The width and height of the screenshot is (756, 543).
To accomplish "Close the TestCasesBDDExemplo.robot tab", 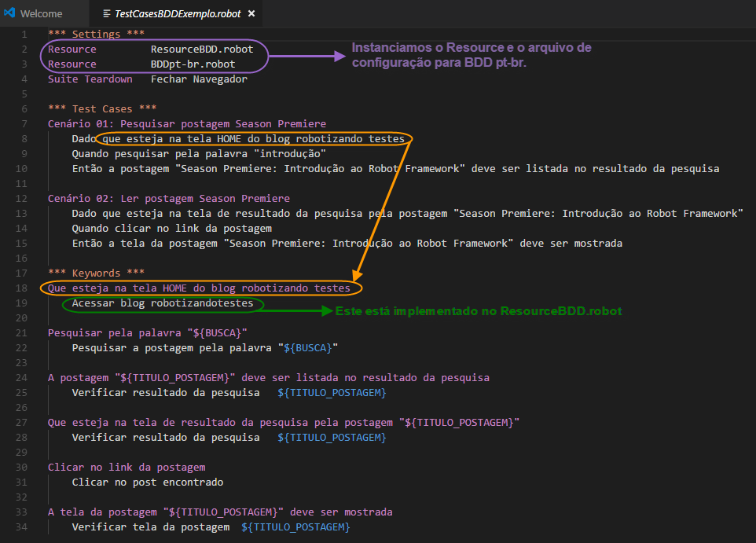I will coord(251,13).
